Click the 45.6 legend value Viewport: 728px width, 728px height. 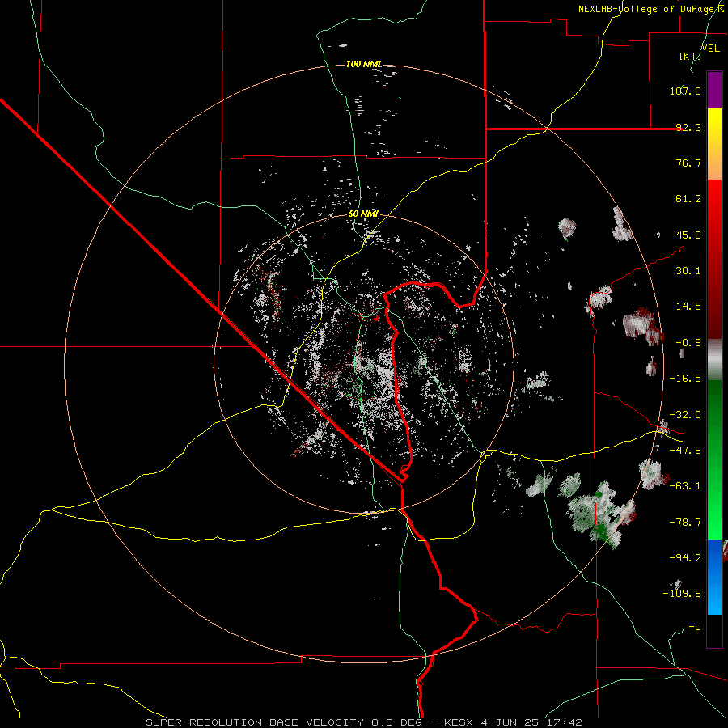688,235
